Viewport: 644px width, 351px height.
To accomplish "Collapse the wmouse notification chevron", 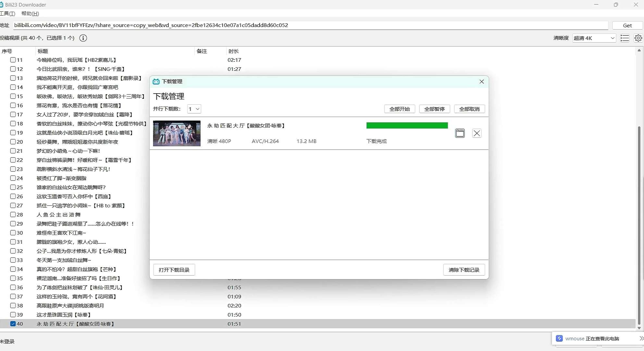I will coord(641,338).
